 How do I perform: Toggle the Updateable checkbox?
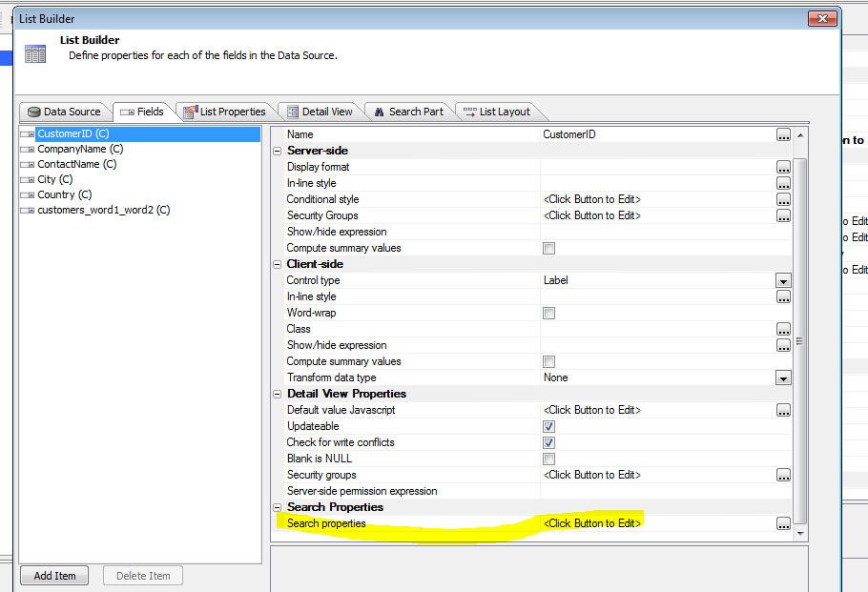[548, 426]
